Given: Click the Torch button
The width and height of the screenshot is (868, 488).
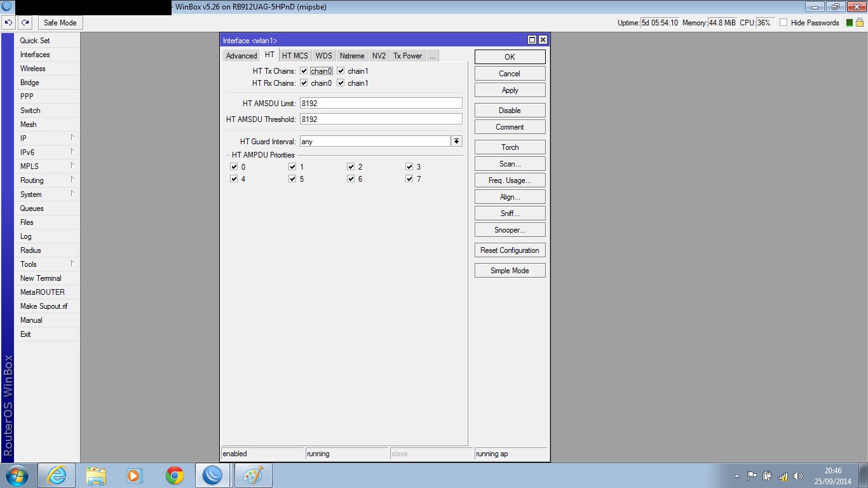Looking at the screenshot, I should 510,147.
